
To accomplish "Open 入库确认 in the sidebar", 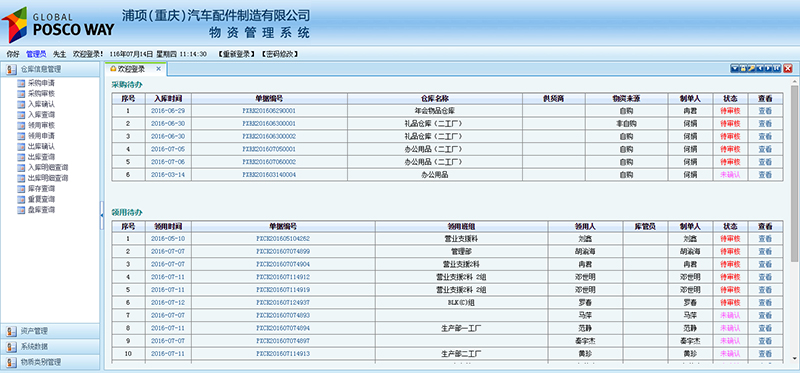I will click(41, 104).
